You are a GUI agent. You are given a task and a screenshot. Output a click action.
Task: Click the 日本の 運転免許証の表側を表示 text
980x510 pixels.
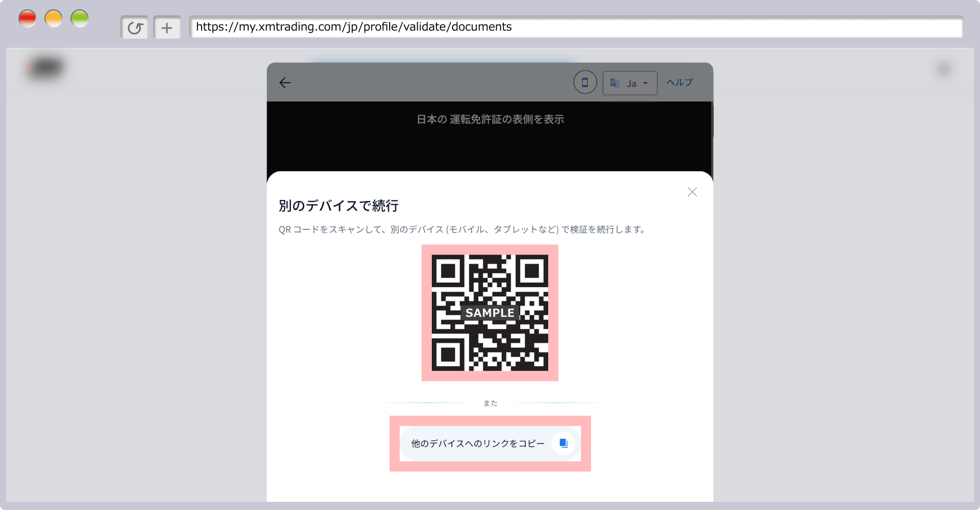(490, 119)
